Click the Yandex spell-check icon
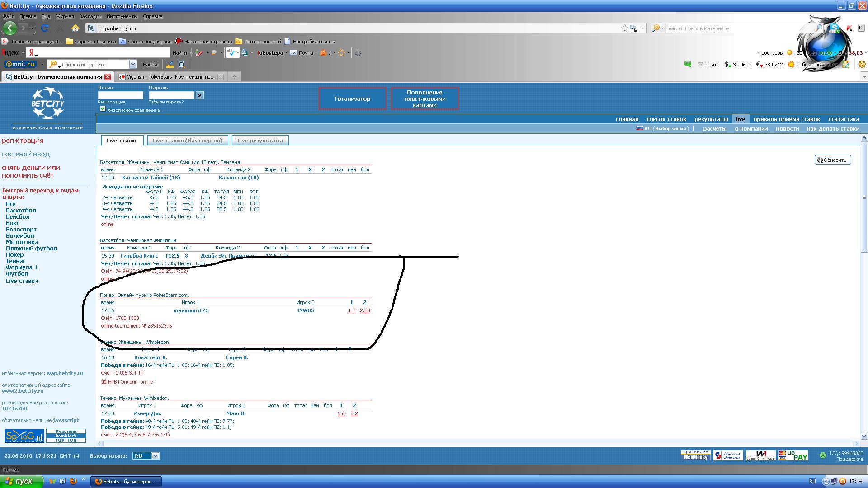The width and height of the screenshot is (868, 488). pos(231,53)
